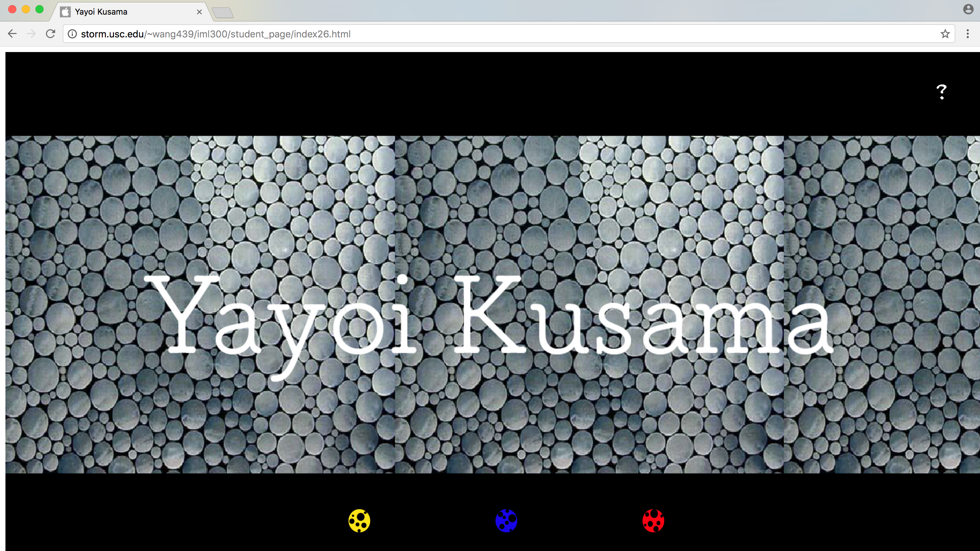View site information via the info icon
The image size is (980, 551).
coord(72,34)
